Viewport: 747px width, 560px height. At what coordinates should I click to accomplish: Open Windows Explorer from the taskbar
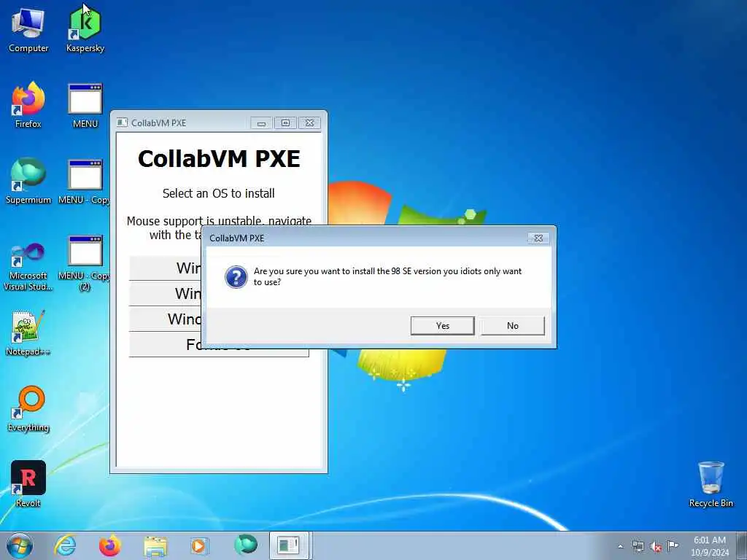[155, 545]
